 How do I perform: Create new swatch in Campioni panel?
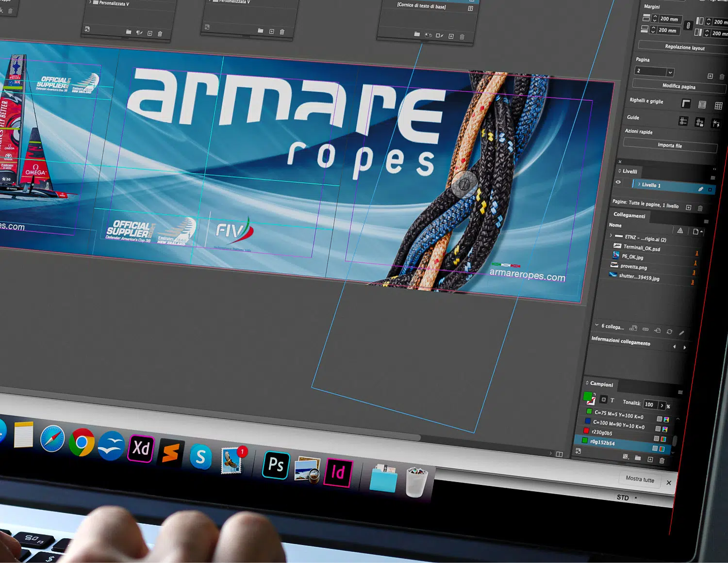pyautogui.click(x=650, y=459)
